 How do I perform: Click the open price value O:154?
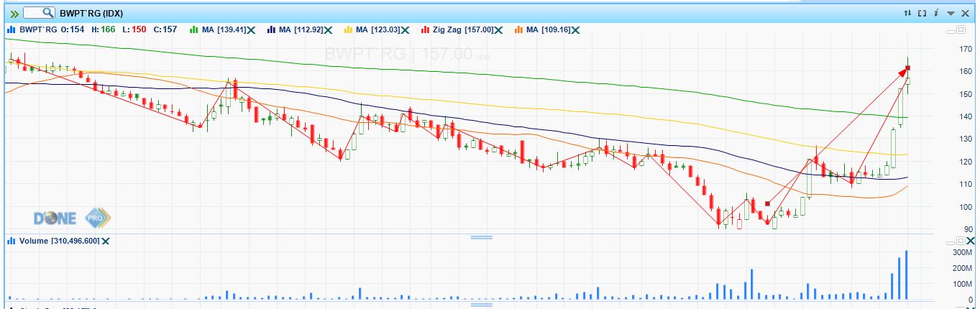[73, 29]
